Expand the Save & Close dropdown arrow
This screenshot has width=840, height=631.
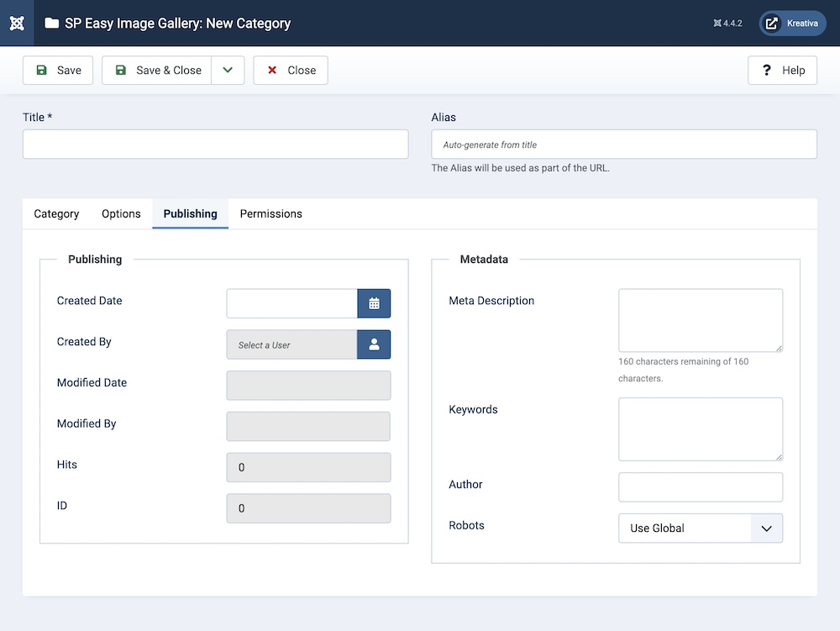click(x=228, y=71)
